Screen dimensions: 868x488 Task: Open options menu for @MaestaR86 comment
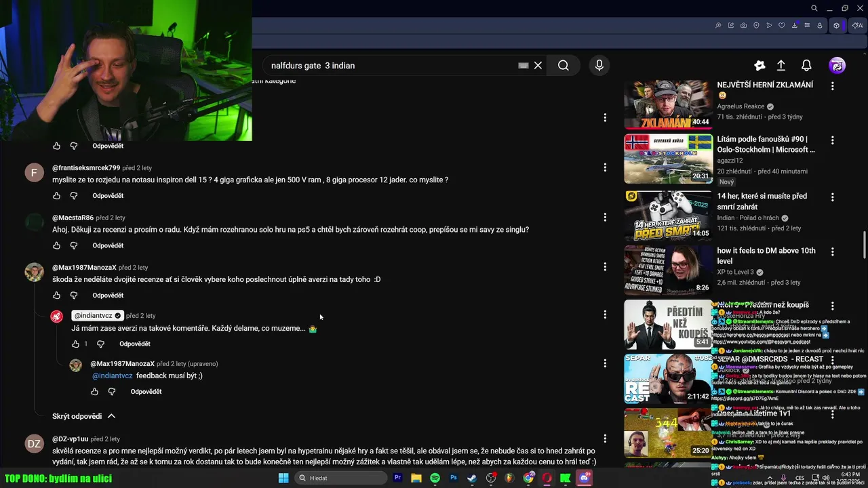pyautogui.click(x=605, y=218)
